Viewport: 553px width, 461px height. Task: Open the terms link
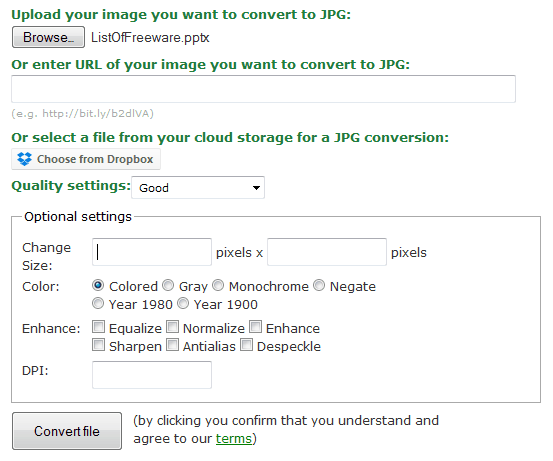coord(234,439)
